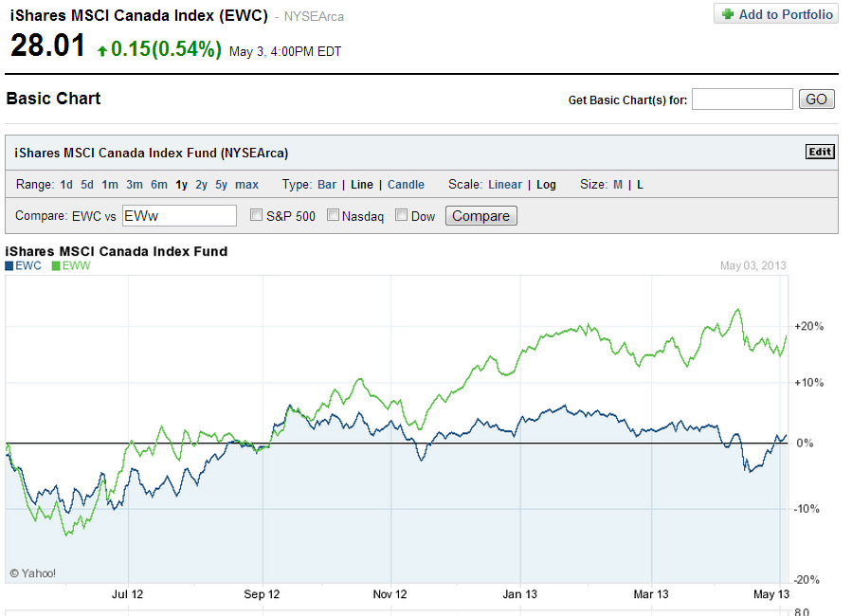
Task: Click the chart title above the legend
Action: click(x=117, y=251)
